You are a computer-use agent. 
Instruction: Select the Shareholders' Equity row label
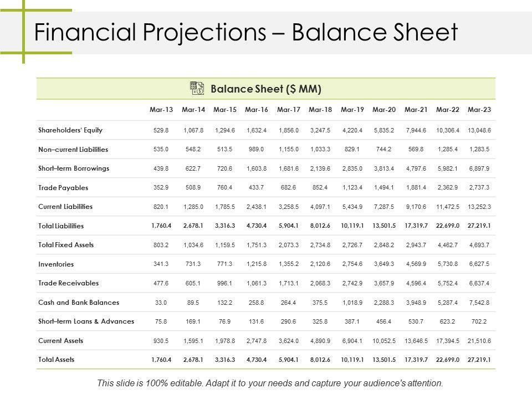[x=70, y=130]
